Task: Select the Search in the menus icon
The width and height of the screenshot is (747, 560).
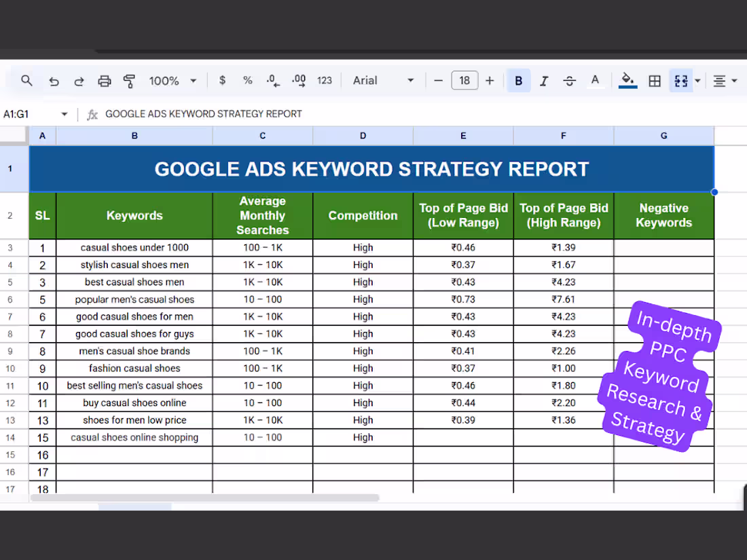Action: pyautogui.click(x=26, y=80)
